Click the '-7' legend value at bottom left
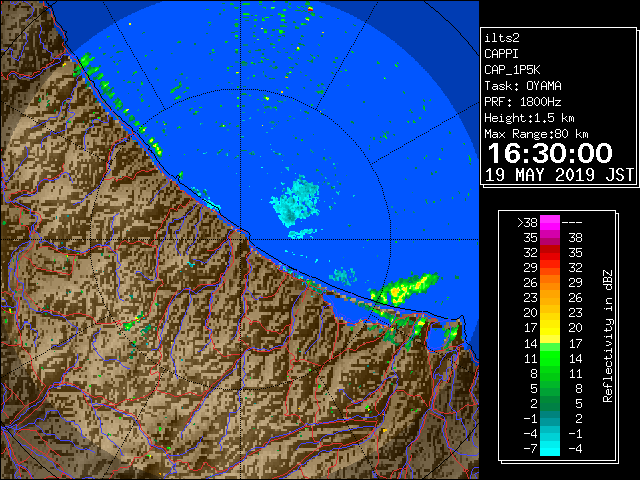 pyautogui.click(x=530, y=449)
